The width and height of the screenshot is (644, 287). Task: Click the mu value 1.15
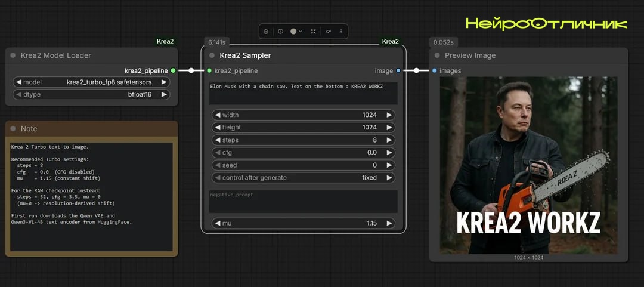point(371,223)
